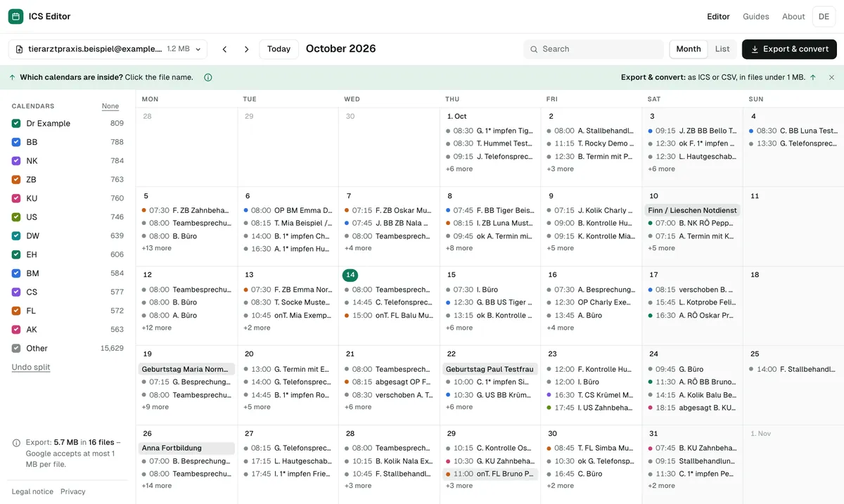Open the 08:45 'T. FL Simba Mu...' event
This screenshot has height=504, width=844.
pos(592,448)
